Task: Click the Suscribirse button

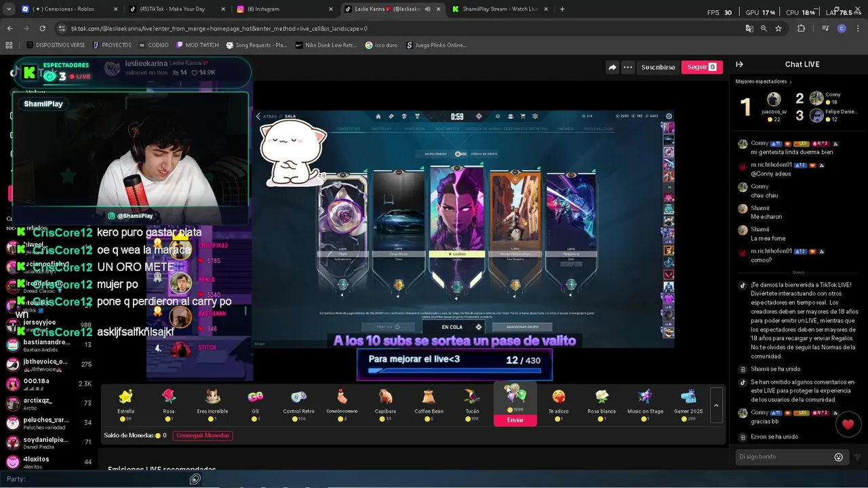Action: (658, 67)
